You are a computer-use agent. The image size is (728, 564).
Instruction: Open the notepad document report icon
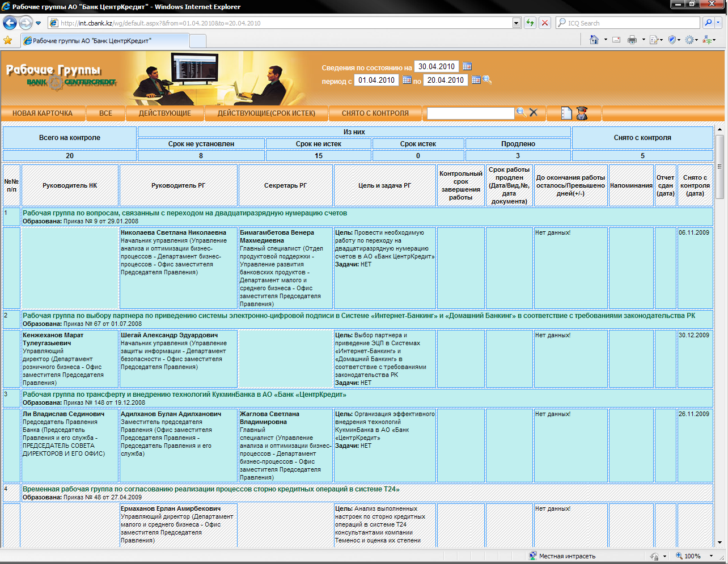[x=566, y=113]
